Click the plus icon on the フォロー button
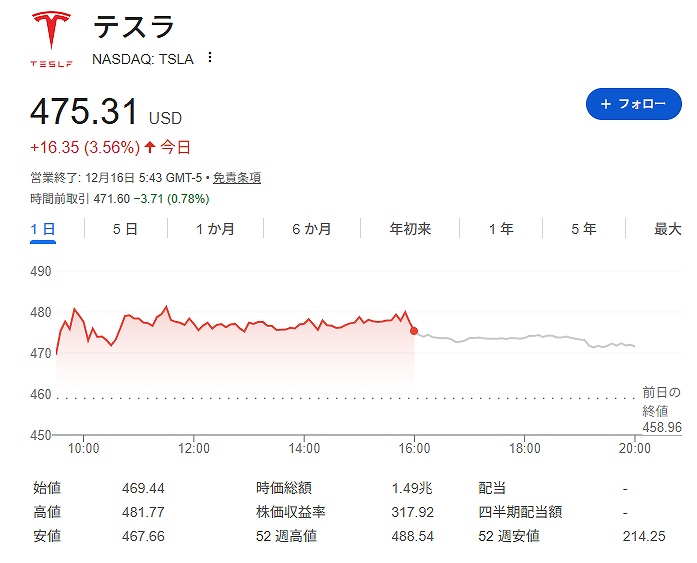This screenshot has height=563, width=697. click(x=605, y=104)
